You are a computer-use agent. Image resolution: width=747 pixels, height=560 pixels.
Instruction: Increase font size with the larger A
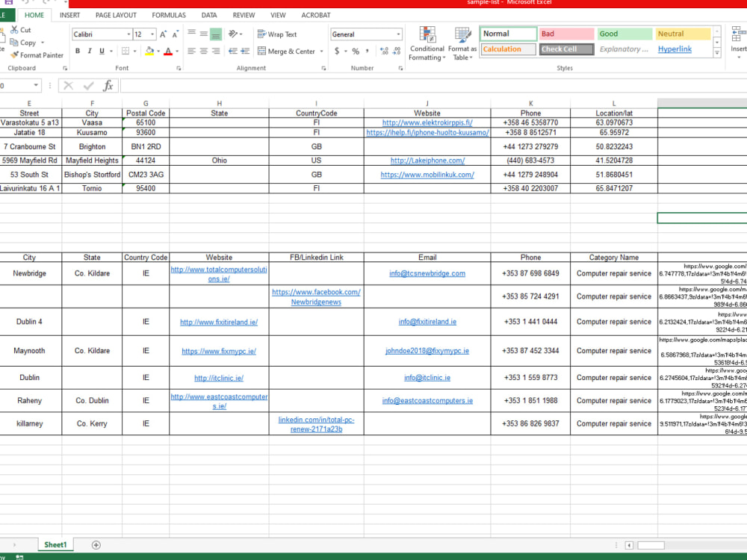pyautogui.click(x=164, y=34)
